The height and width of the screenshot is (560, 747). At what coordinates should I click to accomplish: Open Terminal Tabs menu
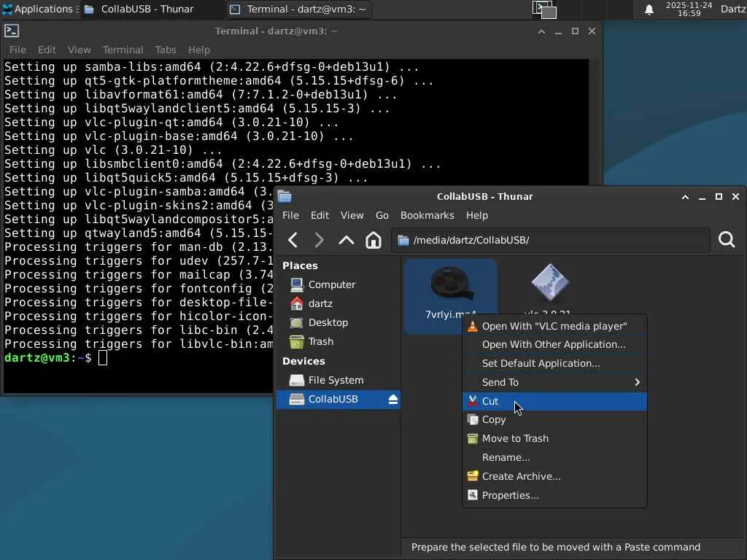click(x=166, y=50)
